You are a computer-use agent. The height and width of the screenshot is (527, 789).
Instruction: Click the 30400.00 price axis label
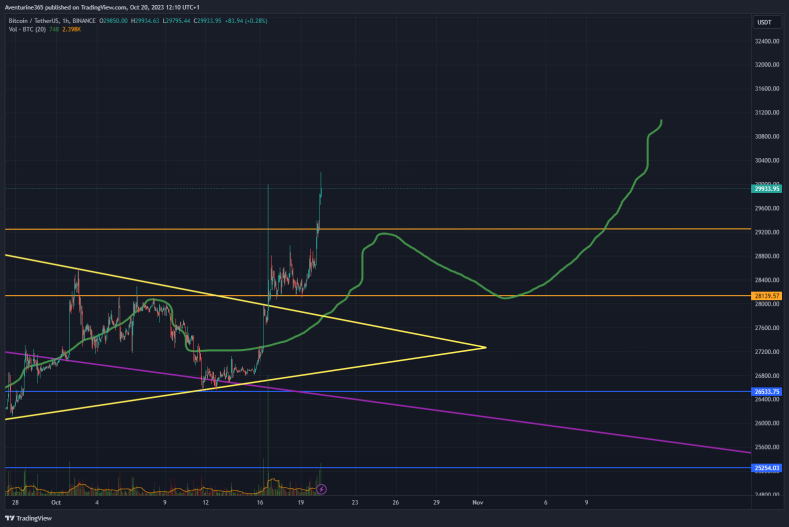(767, 161)
